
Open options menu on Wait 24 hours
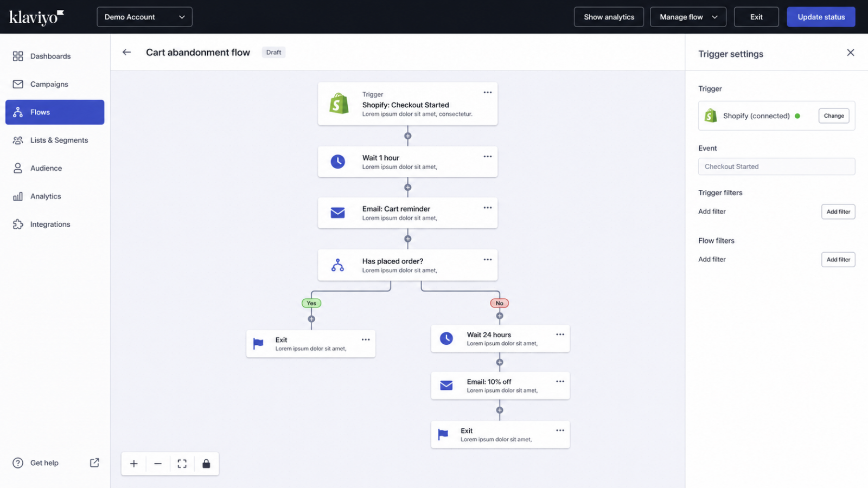tap(560, 334)
